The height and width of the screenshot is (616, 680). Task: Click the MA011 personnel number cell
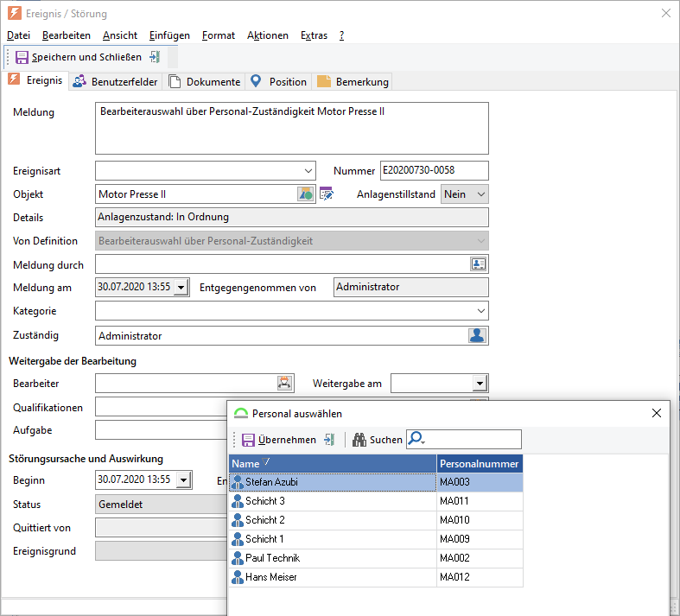click(x=480, y=501)
